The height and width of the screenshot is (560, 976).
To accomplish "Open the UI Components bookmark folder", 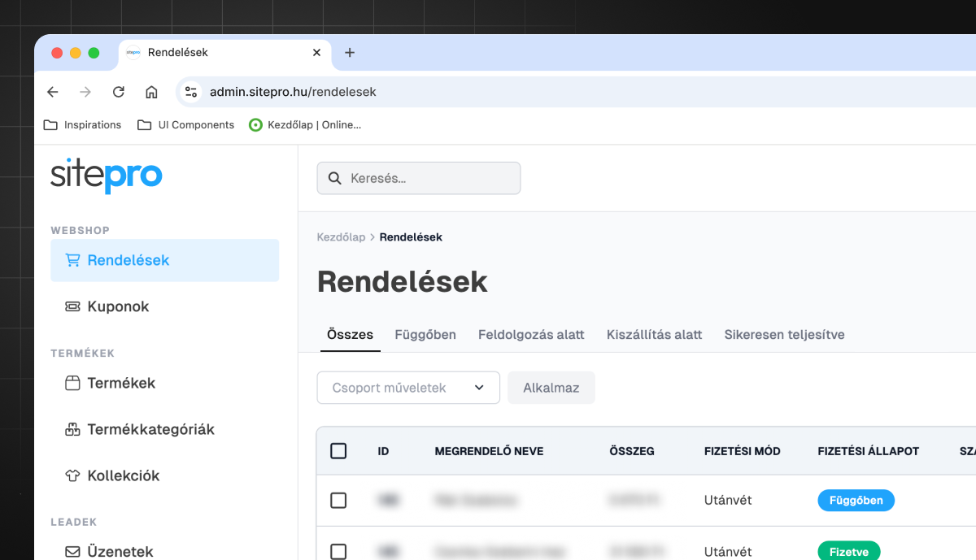I will [185, 124].
